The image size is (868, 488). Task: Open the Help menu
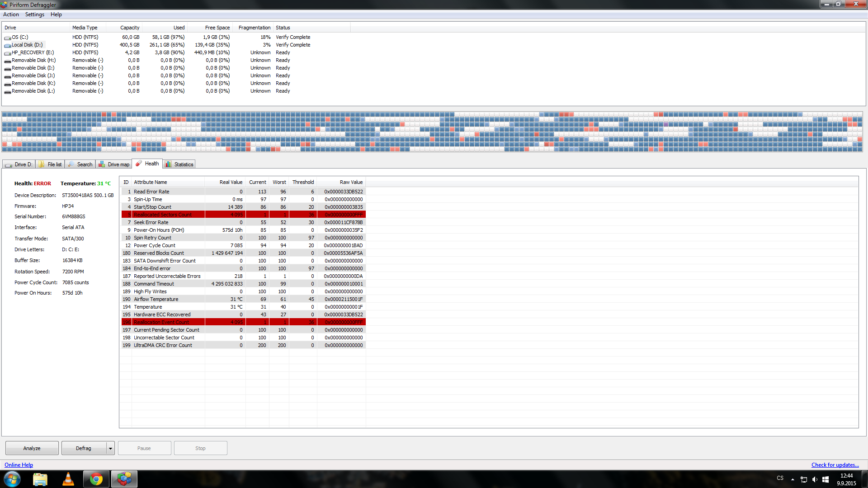56,14
